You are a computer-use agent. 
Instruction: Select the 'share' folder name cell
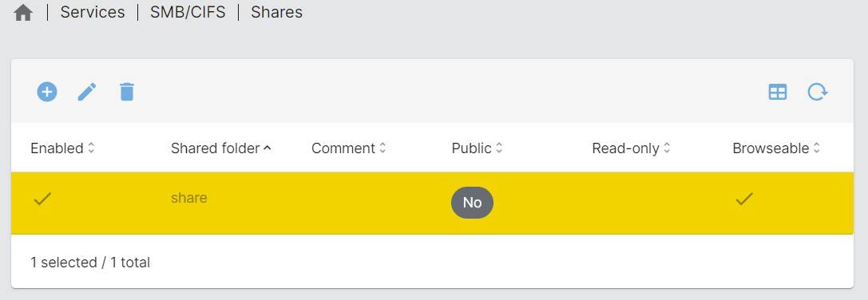188,198
